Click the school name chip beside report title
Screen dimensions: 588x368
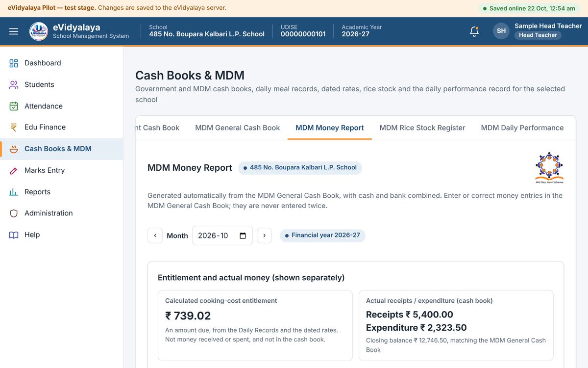[x=300, y=168]
